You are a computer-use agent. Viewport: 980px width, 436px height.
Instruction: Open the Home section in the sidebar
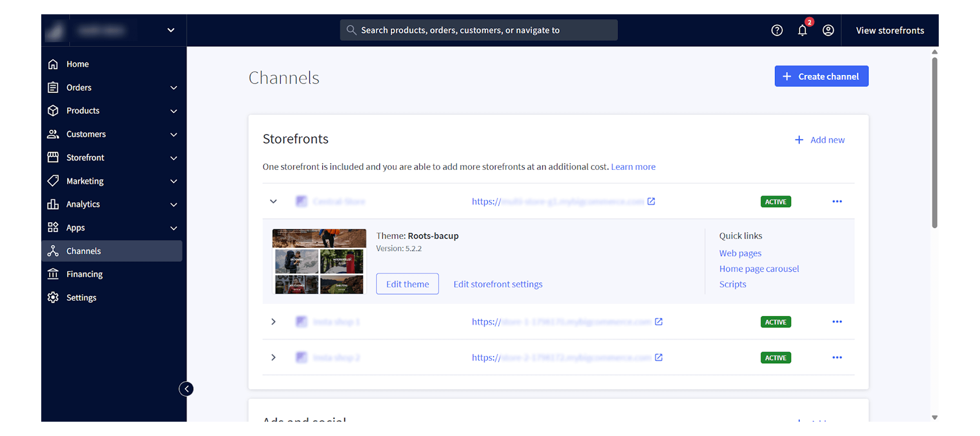[x=77, y=64]
